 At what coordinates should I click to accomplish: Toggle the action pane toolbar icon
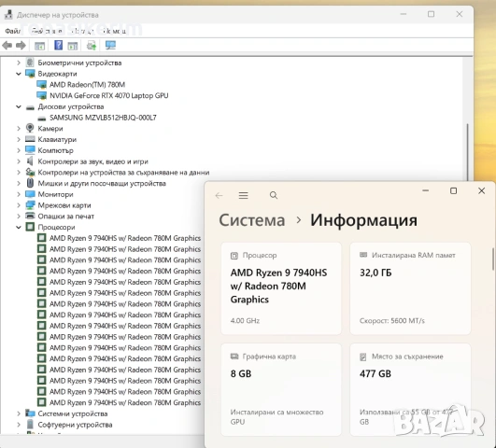coord(73,46)
